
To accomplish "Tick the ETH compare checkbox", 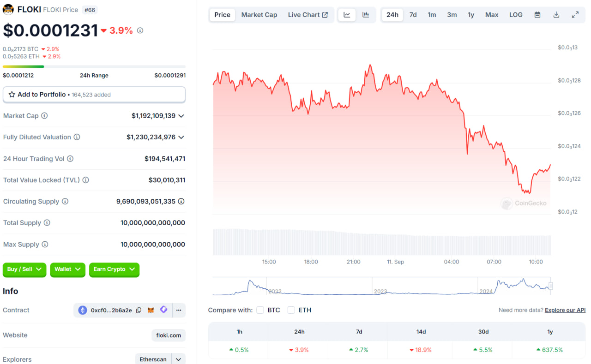I will pos(291,310).
